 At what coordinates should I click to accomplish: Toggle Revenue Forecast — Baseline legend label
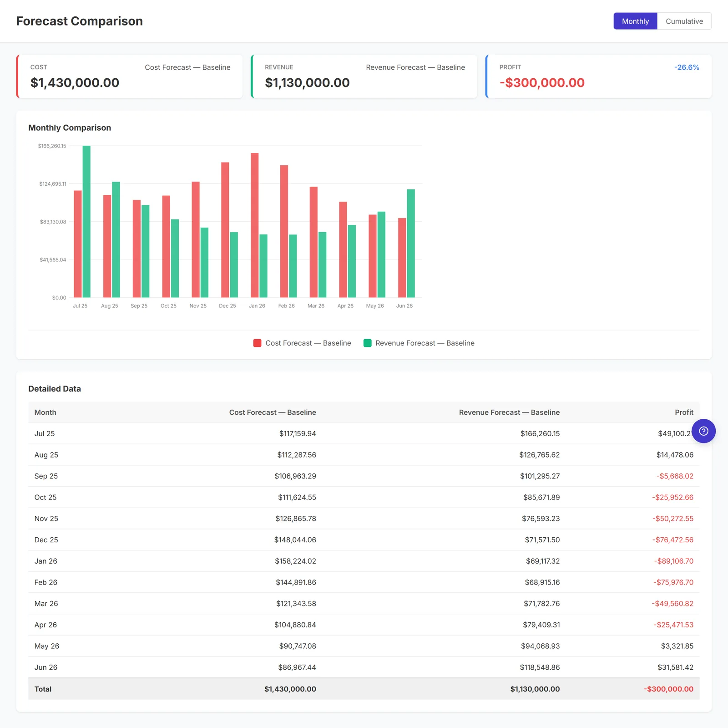tap(425, 343)
